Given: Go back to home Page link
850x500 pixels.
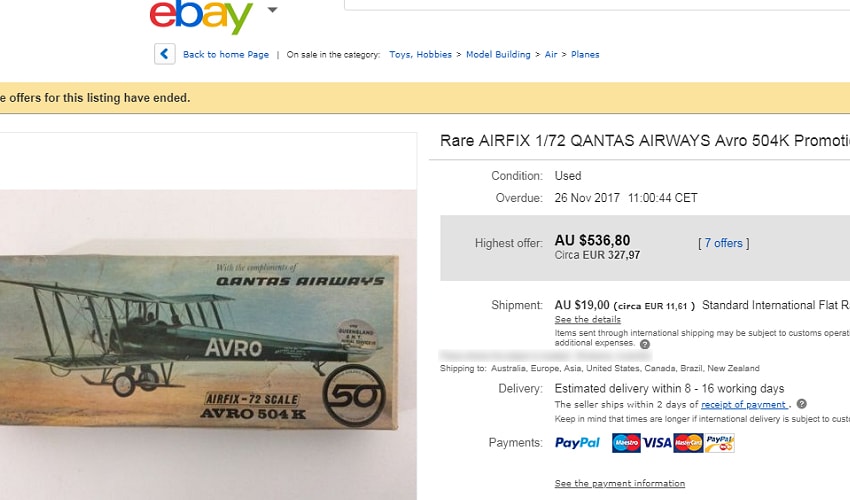Looking at the screenshot, I should pyautogui.click(x=226, y=54).
